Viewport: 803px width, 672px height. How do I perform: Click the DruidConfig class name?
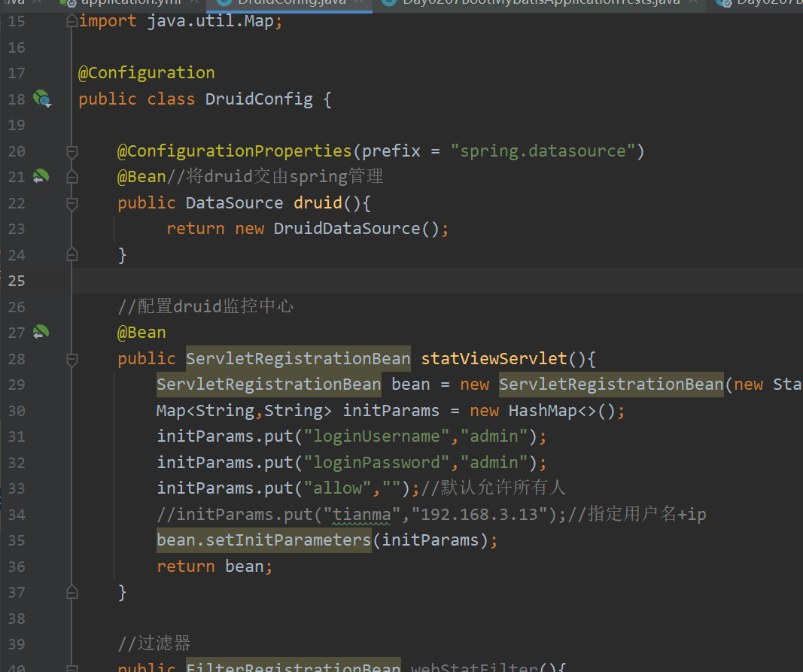coord(259,99)
